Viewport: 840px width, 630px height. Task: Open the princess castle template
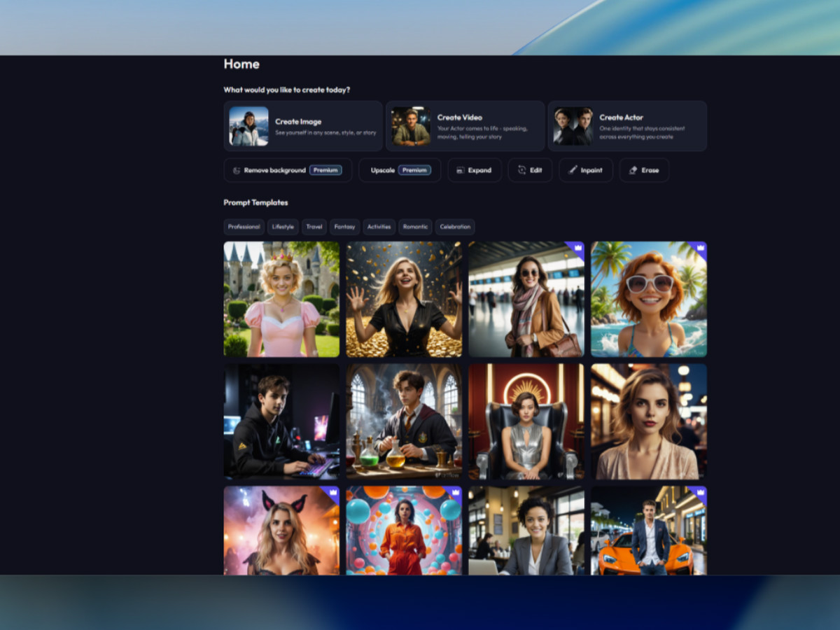pos(281,299)
